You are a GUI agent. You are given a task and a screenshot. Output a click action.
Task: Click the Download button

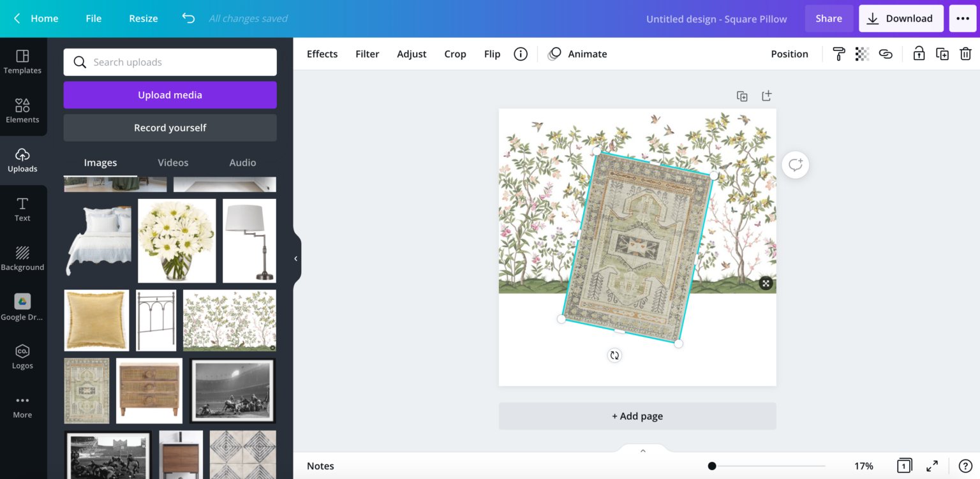pyautogui.click(x=900, y=18)
